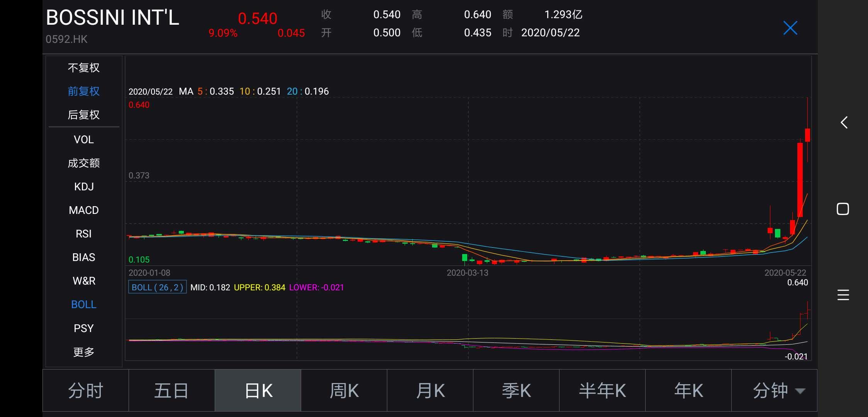868x417 pixels.
Task: Switch to the KDJ indicator
Action: click(x=83, y=186)
